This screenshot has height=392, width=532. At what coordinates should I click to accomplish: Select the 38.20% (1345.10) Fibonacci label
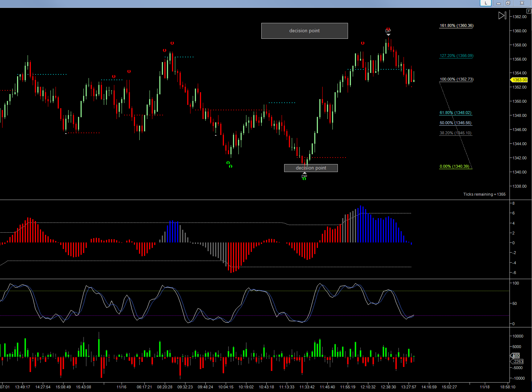click(x=455, y=133)
